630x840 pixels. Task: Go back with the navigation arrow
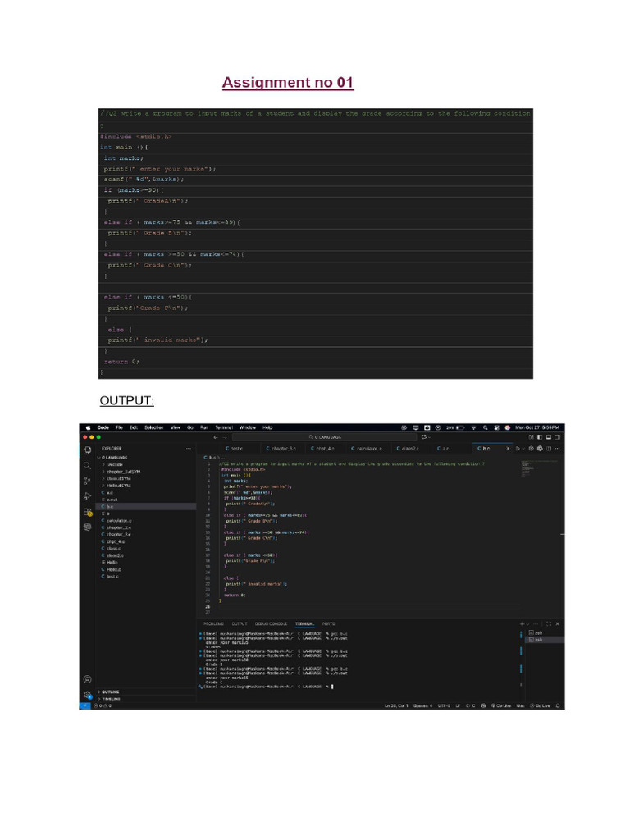click(x=216, y=437)
